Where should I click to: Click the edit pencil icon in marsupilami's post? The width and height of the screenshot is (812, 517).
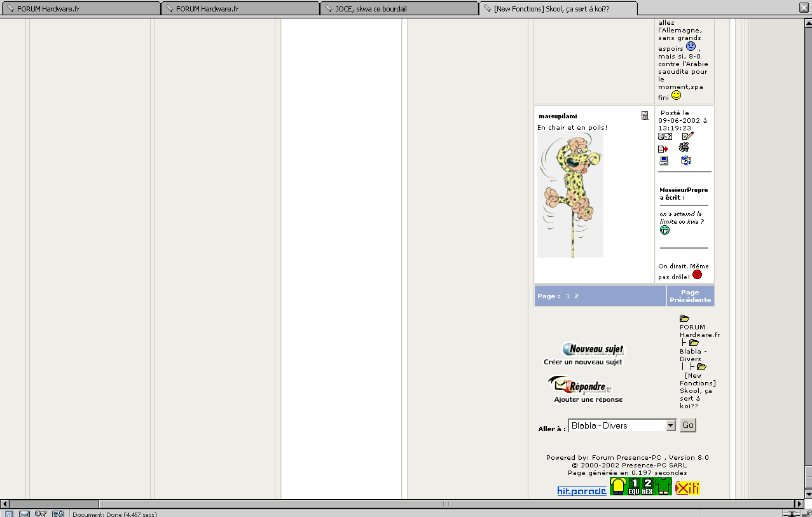coord(687,136)
